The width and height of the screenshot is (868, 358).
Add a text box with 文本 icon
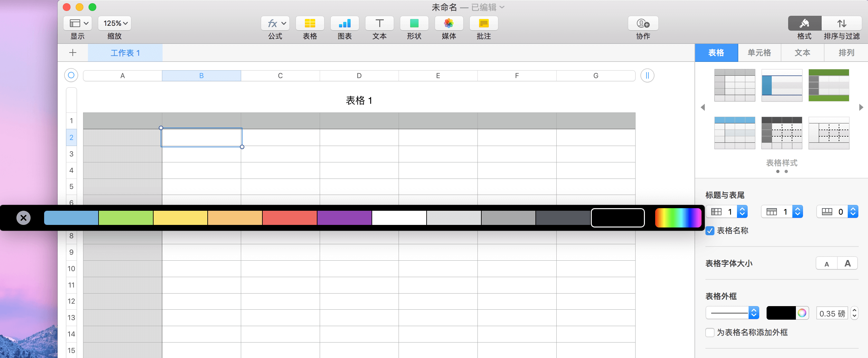(x=379, y=23)
